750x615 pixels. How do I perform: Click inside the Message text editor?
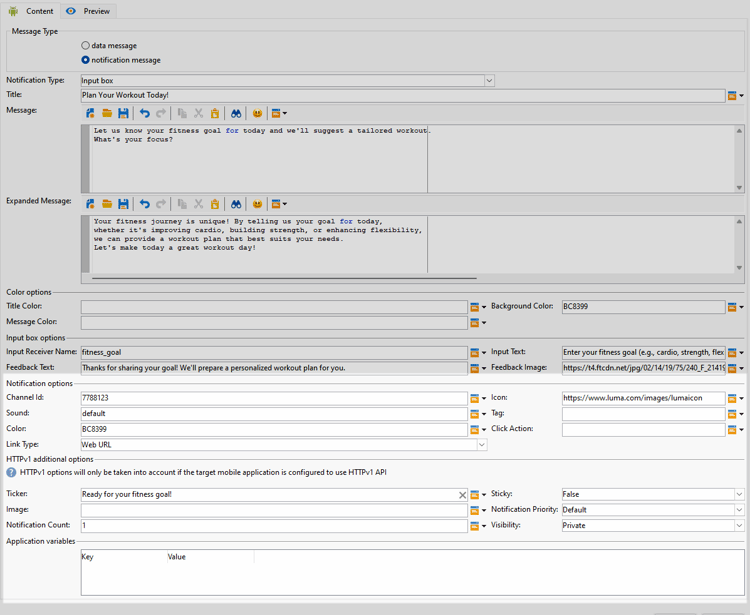[411, 159]
